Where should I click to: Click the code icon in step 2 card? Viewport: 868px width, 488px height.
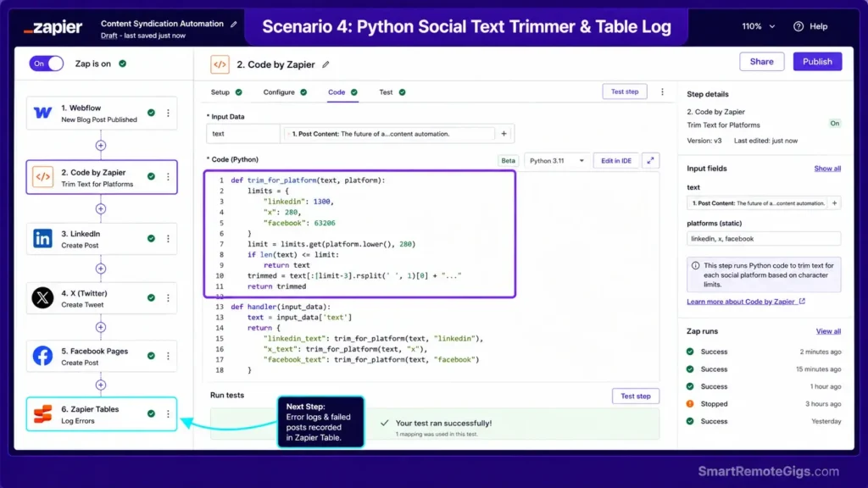(42, 177)
